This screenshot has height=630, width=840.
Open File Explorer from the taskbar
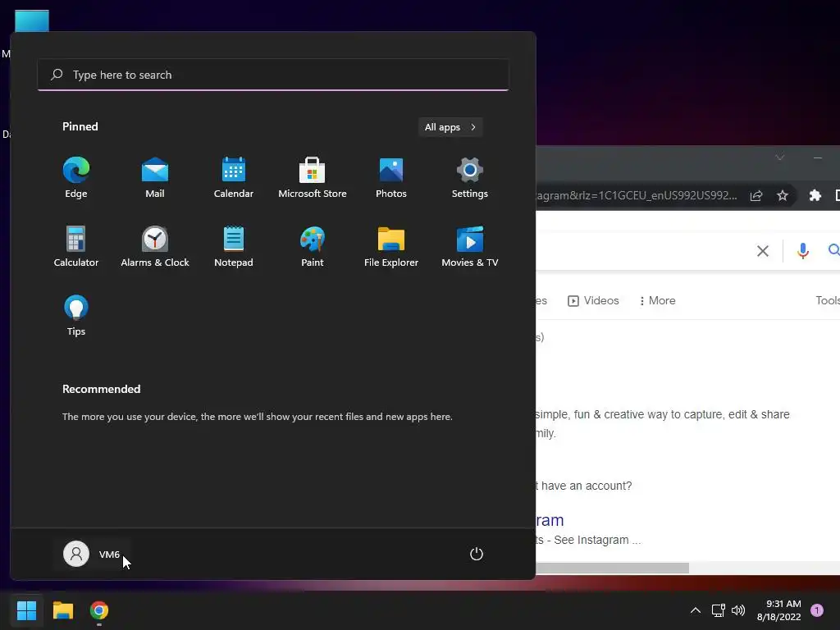click(62, 610)
